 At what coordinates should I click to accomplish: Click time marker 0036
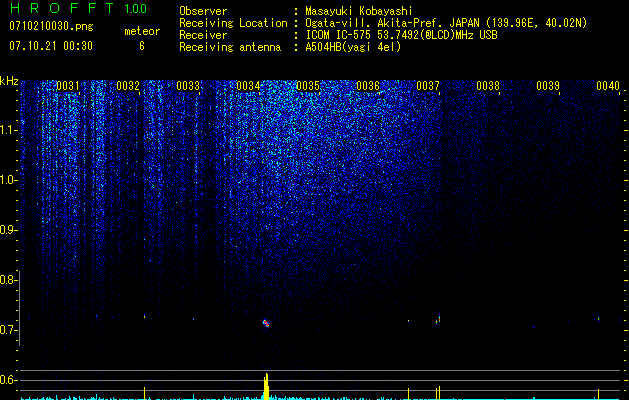tap(368, 86)
